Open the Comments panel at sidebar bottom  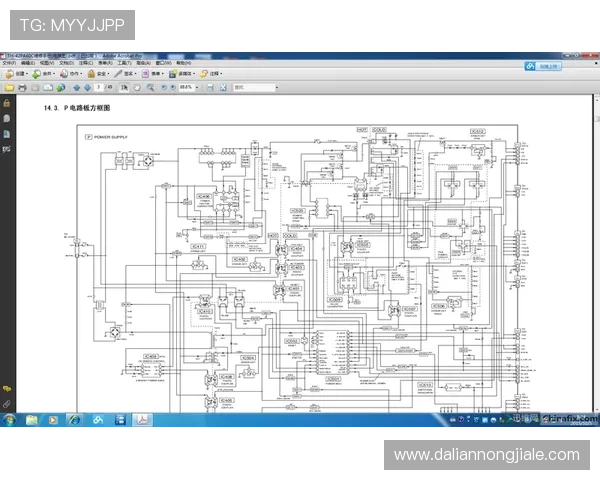pos(6,387)
